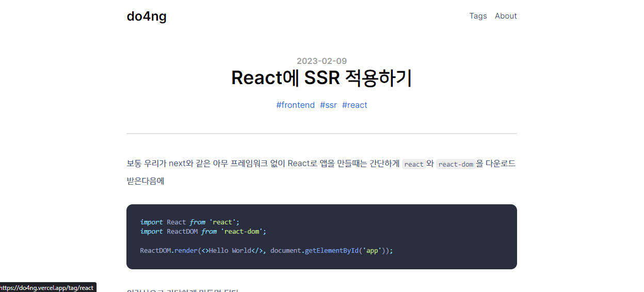Image resolution: width=644 pixels, height=292 pixels.
Task: Click the 'react-dom' string in the import
Action: [242, 232]
